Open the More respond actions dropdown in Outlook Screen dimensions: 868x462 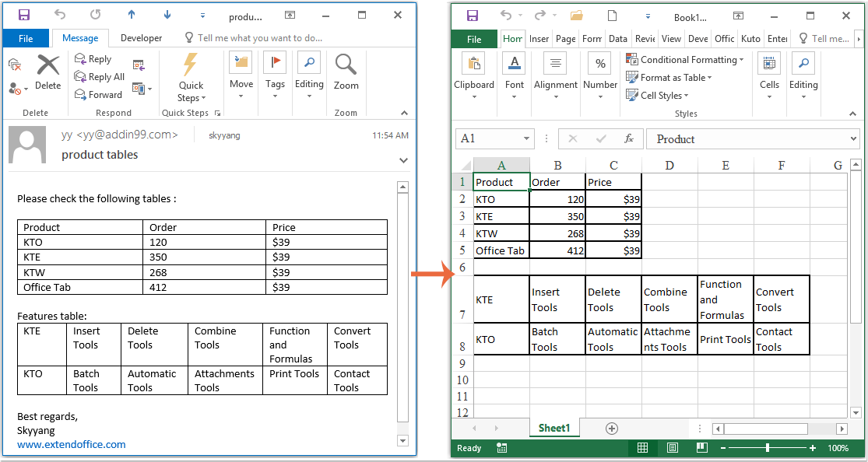click(142, 89)
